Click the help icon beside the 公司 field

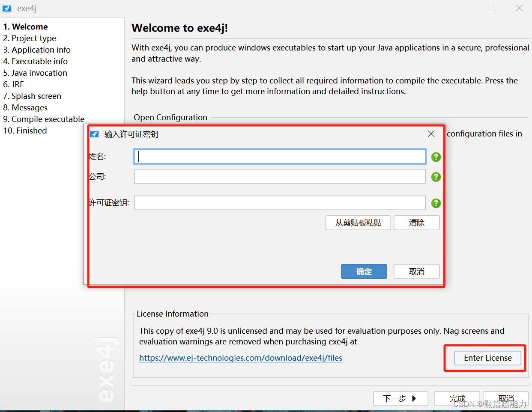pyautogui.click(x=436, y=177)
